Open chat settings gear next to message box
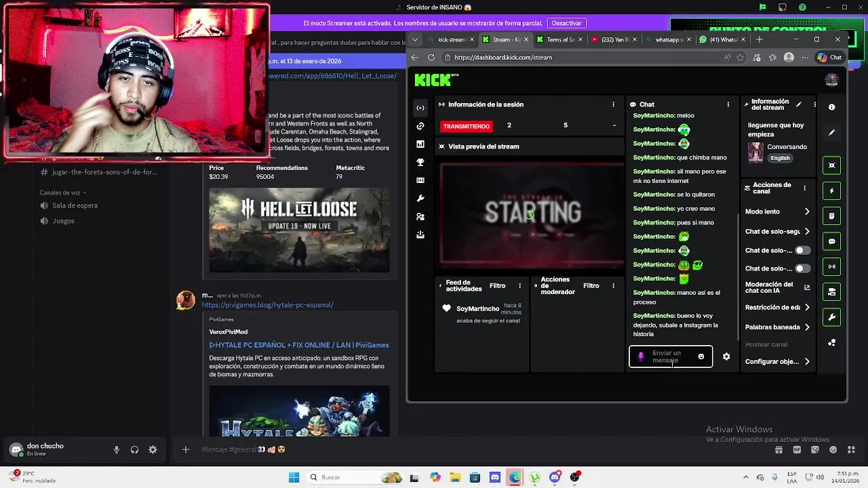 tap(726, 357)
